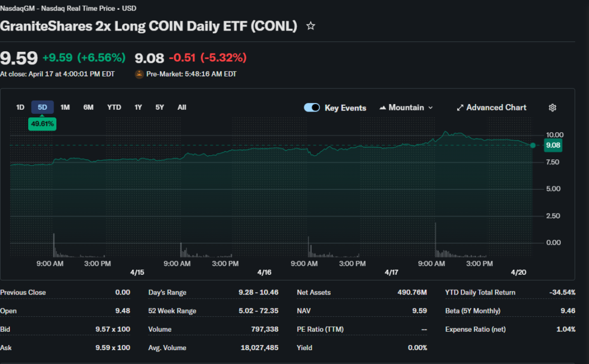Toggle the Key Events switch
The image size is (589, 364).
pyautogui.click(x=312, y=108)
